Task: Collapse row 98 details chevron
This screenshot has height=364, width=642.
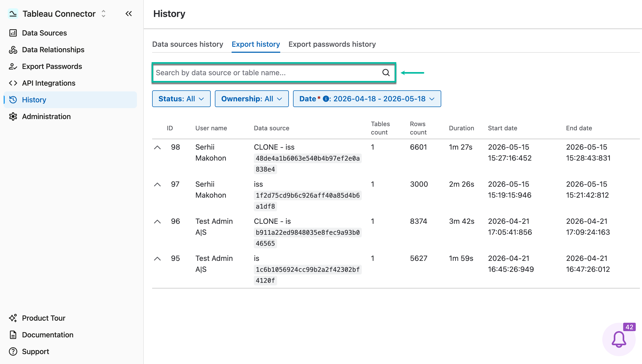Action: click(x=157, y=147)
